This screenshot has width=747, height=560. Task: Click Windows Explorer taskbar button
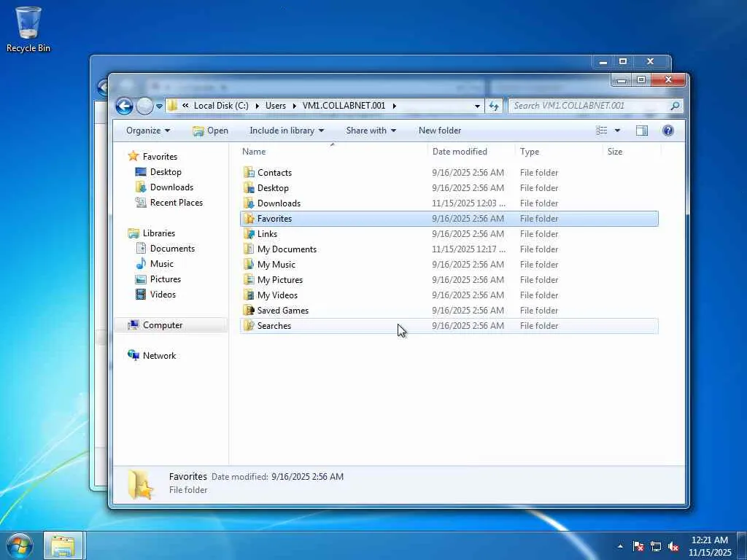[63, 546]
